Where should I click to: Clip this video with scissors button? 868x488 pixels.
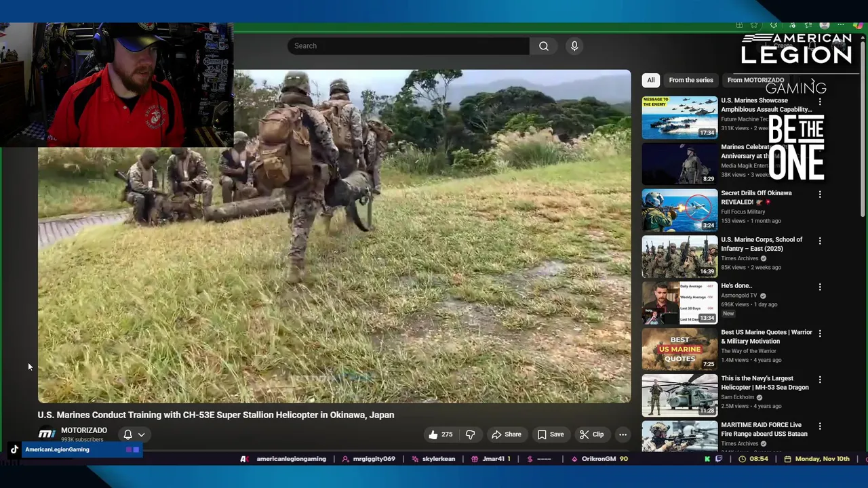pyautogui.click(x=591, y=434)
